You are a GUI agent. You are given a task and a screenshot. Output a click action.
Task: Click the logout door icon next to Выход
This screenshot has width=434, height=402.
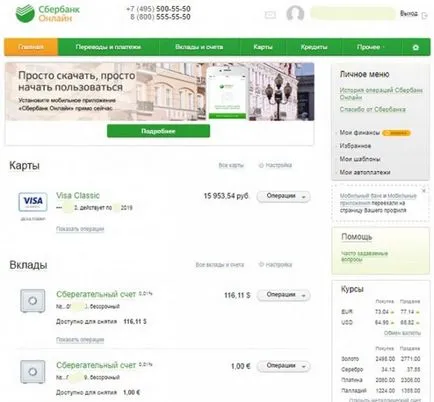(x=424, y=15)
